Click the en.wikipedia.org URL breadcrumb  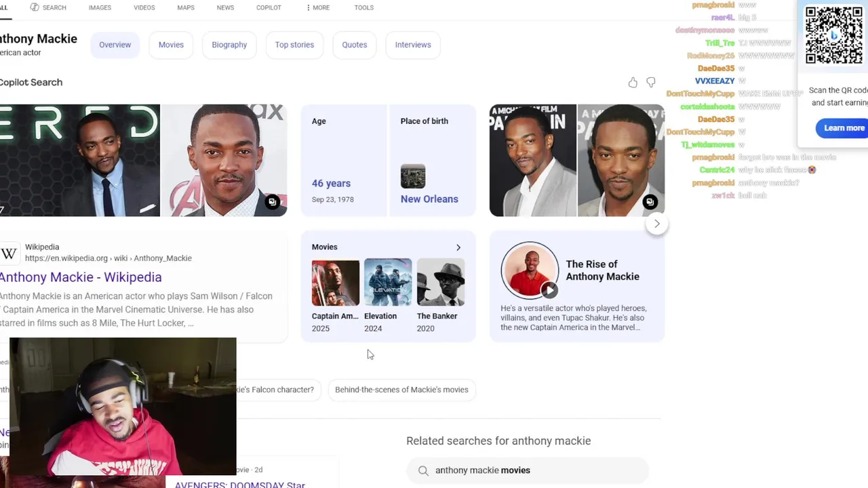(x=108, y=258)
